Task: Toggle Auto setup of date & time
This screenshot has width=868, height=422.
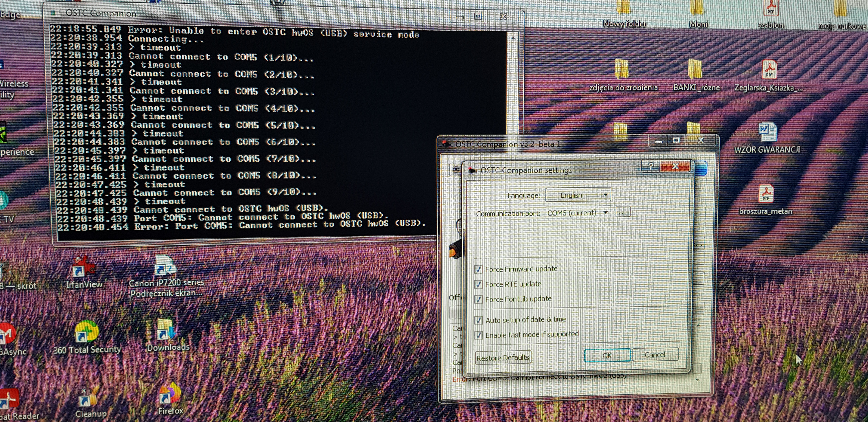Action: tap(478, 320)
